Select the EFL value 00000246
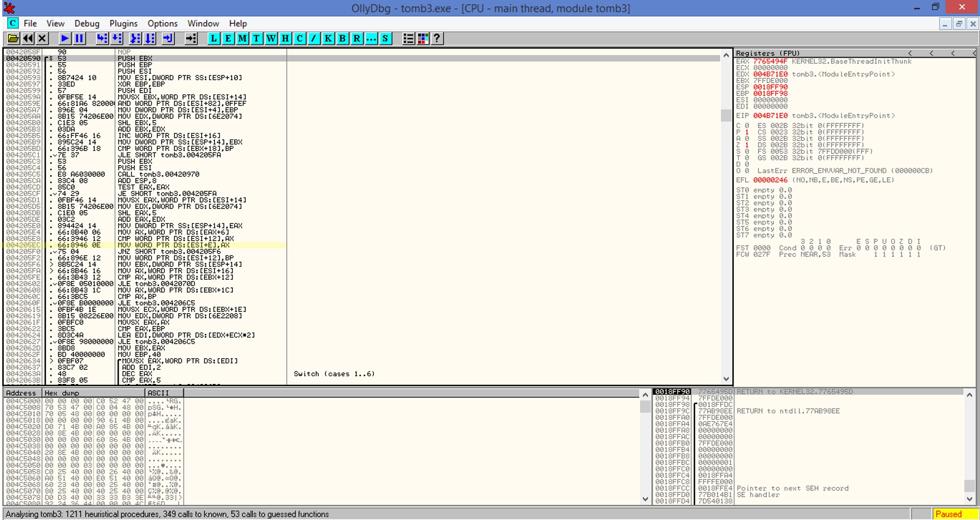The image size is (980, 520). pyautogui.click(x=770, y=180)
